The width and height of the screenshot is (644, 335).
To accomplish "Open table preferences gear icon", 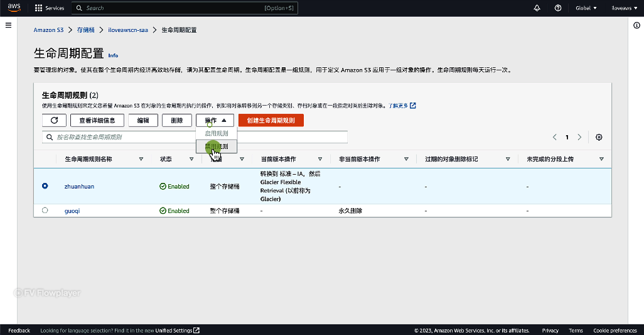I will pyautogui.click(x=599, y=137).
